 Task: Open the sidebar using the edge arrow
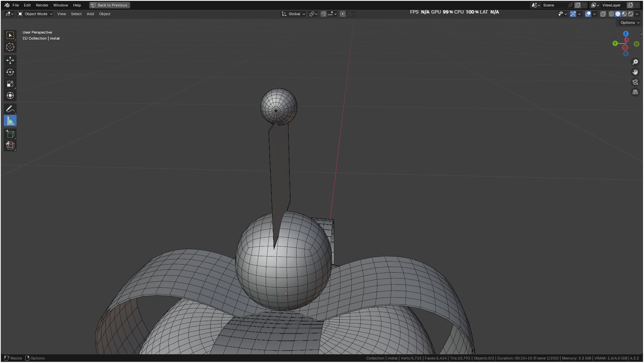point(641,34)
